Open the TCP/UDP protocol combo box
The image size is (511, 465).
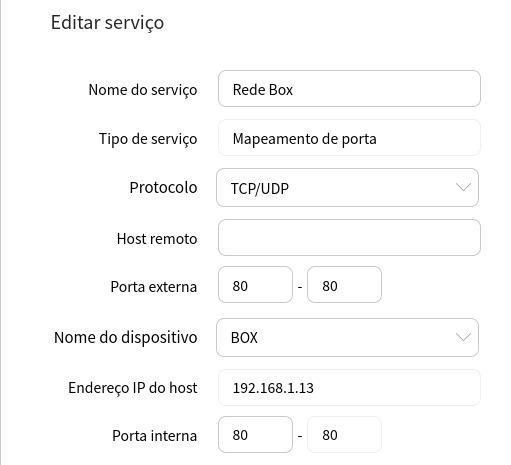tap(347, 187)
